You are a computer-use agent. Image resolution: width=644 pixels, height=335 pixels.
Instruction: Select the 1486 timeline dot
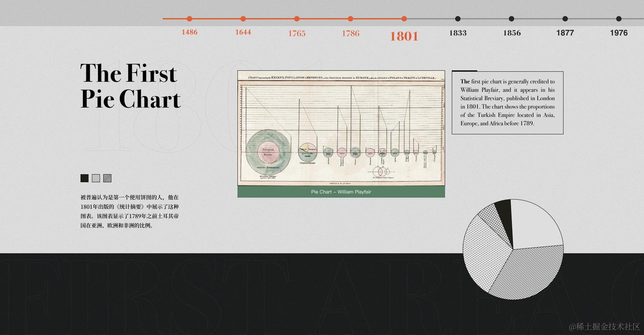190,19
